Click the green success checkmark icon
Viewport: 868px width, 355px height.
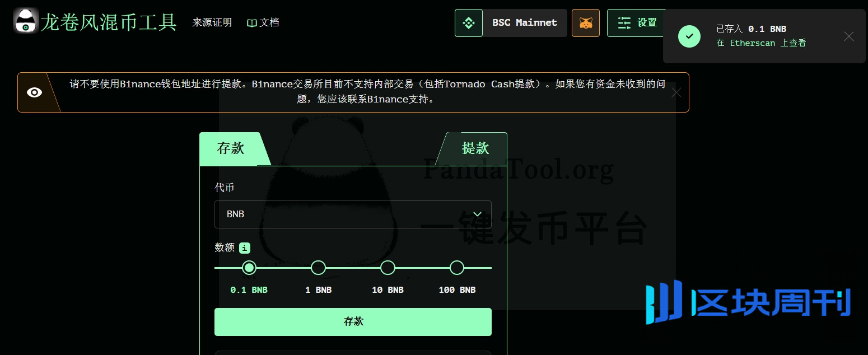click(689, 36)
